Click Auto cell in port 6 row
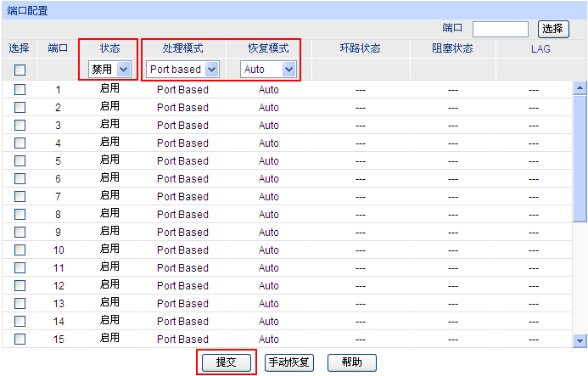This screenshot has width=588, height=376. click(x=268, y=179)
